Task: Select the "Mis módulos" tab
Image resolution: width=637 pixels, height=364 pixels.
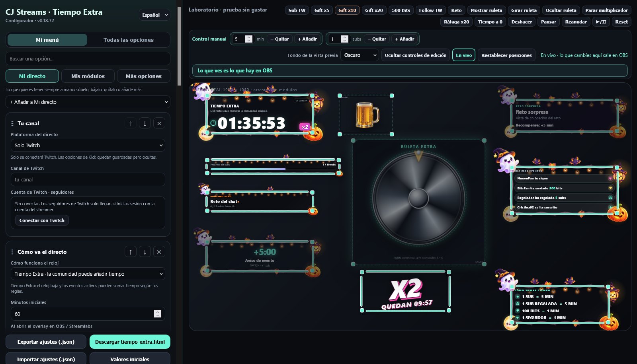Action: [x=88, y=76]
